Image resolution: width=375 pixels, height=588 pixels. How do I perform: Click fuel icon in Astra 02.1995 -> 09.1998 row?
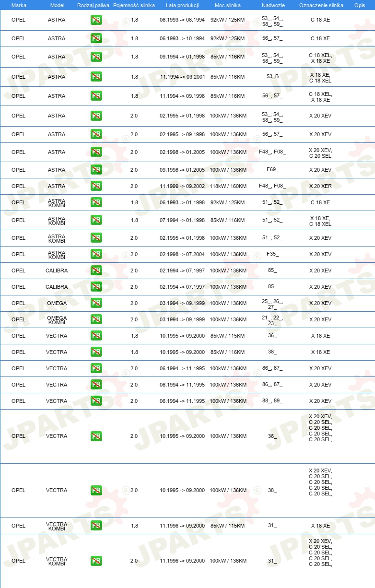(x=96, y=134)
